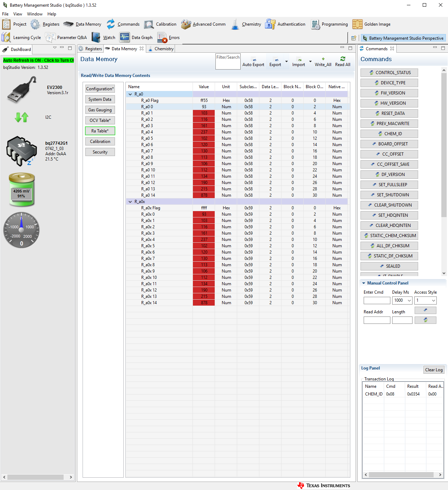Select the R_a0 Flag value ff55
This screenshot has height=490, width=448.
click(x=204, y=100)
